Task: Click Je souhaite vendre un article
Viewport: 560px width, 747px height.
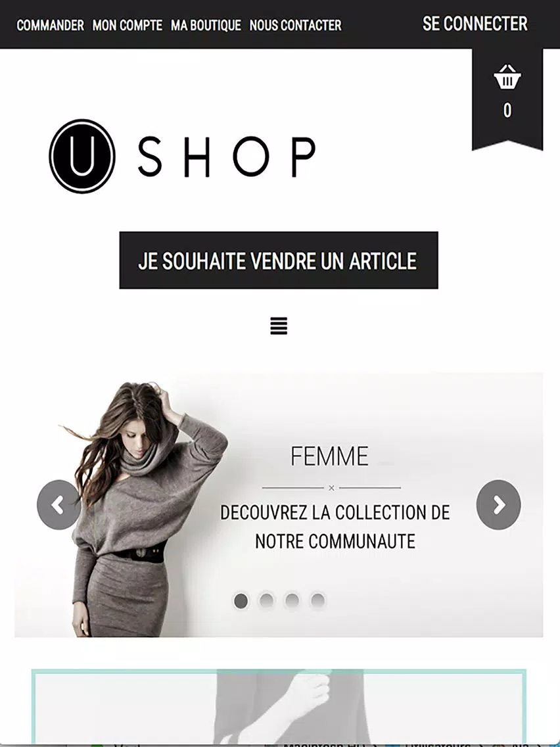Action: tap(279, 260)
